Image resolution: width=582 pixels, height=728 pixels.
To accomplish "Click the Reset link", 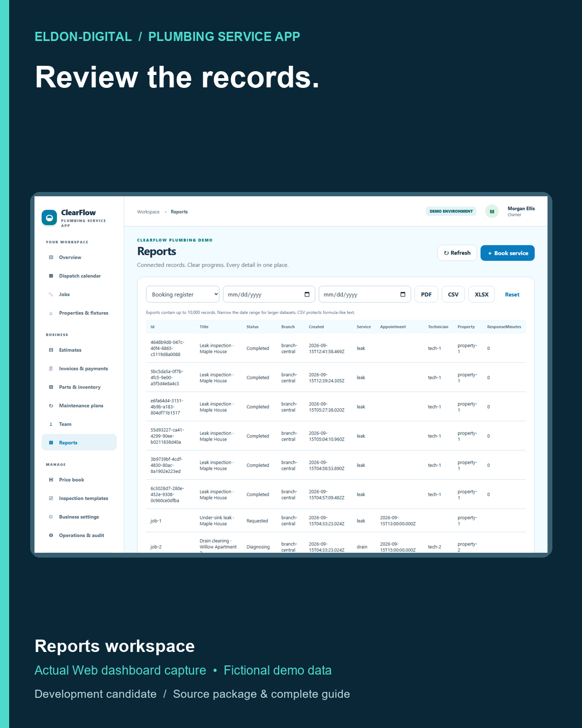I will [512, 294].
